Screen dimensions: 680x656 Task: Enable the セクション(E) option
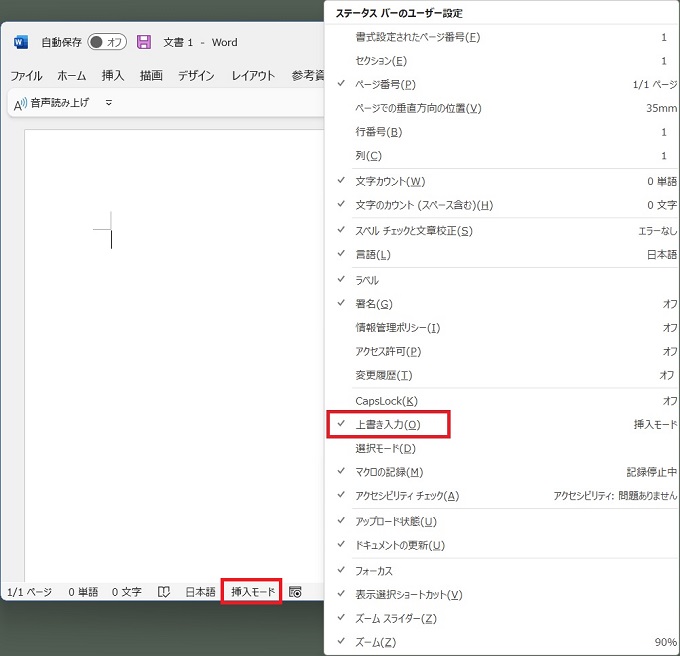coord(502,61)
